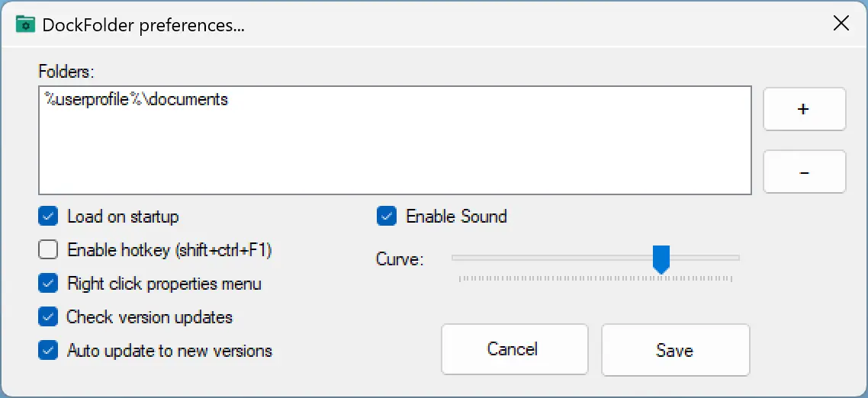Enable the shift+ctrl+F1 hotkey checkbox

[x=48, y=250]
